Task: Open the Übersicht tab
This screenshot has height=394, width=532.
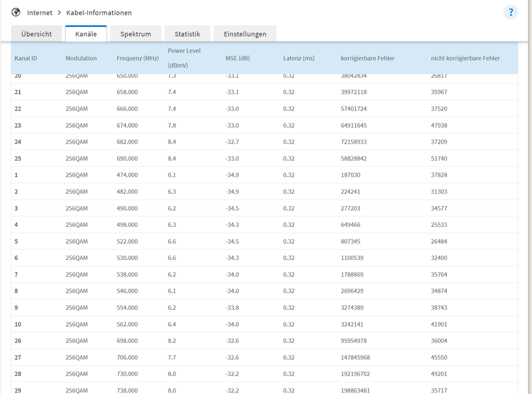Action: pos(37,34)
